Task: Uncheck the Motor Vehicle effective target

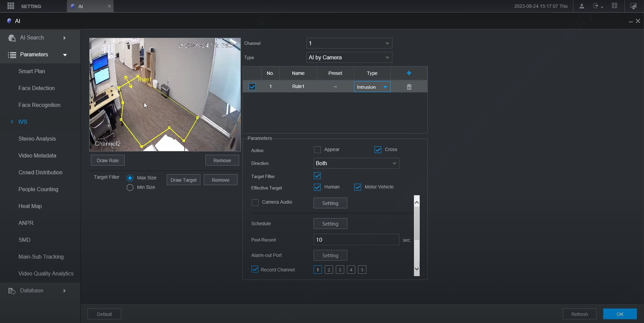Action: point(358,187)
